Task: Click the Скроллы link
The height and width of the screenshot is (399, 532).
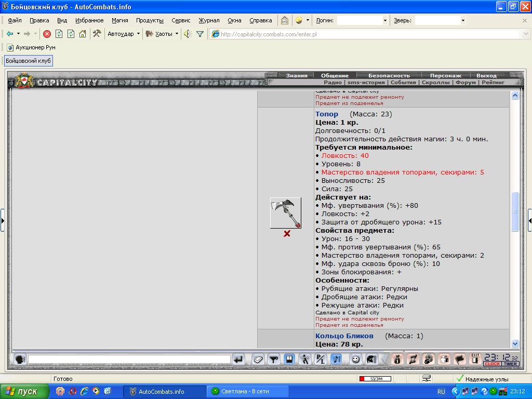Action: pos(436,83)
